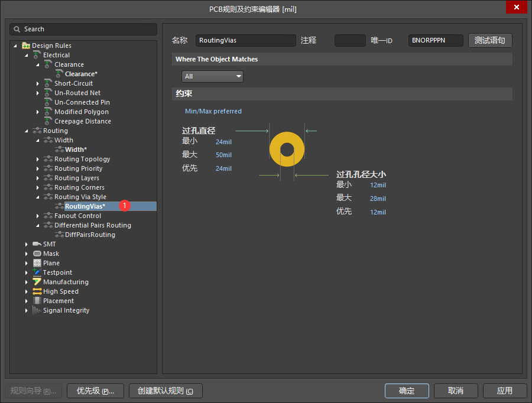Click the Design Rules folder icon
Image resolution: width=532 pixels, height=403 pixels.
(26, 45)
